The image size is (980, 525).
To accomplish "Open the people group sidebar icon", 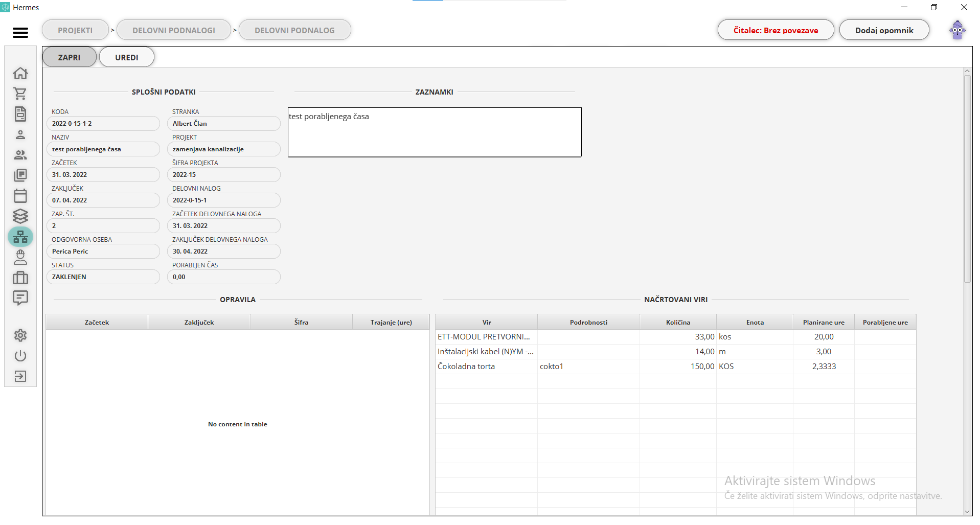I will pos(20,155).
